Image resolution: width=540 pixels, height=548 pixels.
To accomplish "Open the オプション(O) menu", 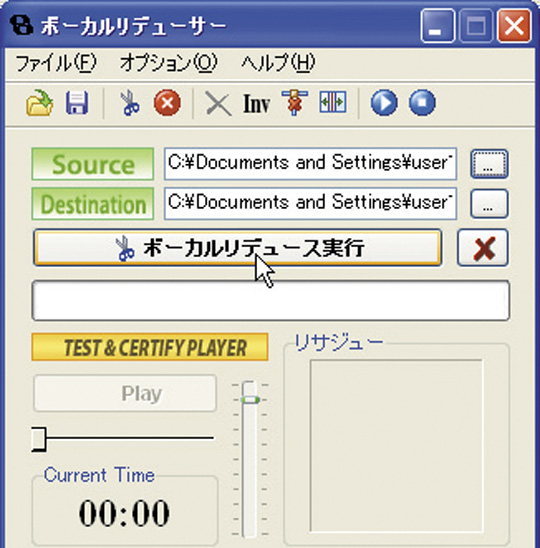I will pyautogui.click(x=168, y=64).
